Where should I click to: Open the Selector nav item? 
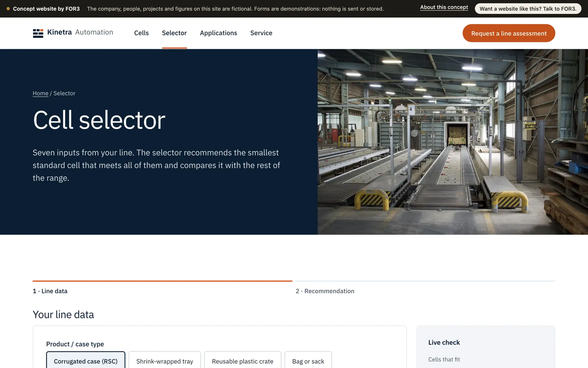pyautogui.click(x=174, y=33)
